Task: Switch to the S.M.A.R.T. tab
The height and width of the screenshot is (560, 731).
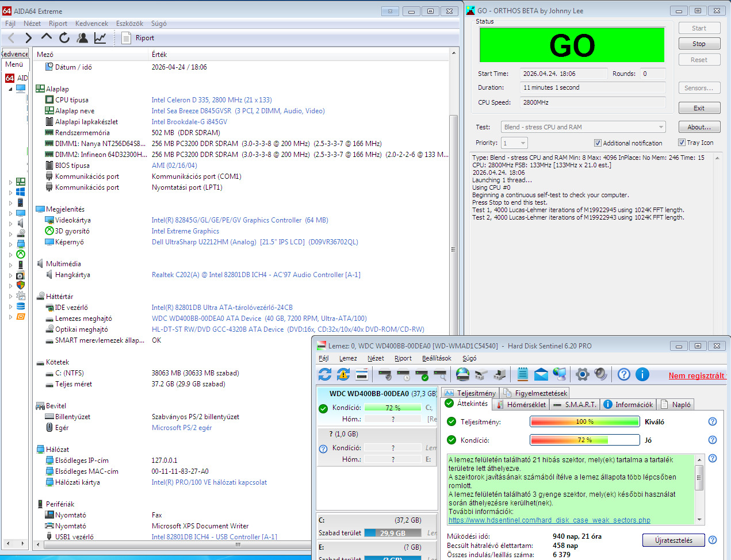Action: [575, 404]
